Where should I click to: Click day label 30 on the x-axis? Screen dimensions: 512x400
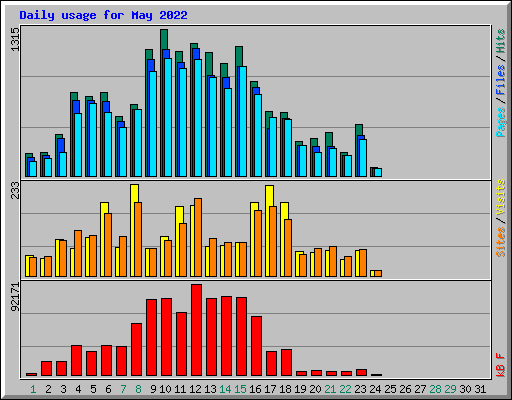tap(466, 389)
